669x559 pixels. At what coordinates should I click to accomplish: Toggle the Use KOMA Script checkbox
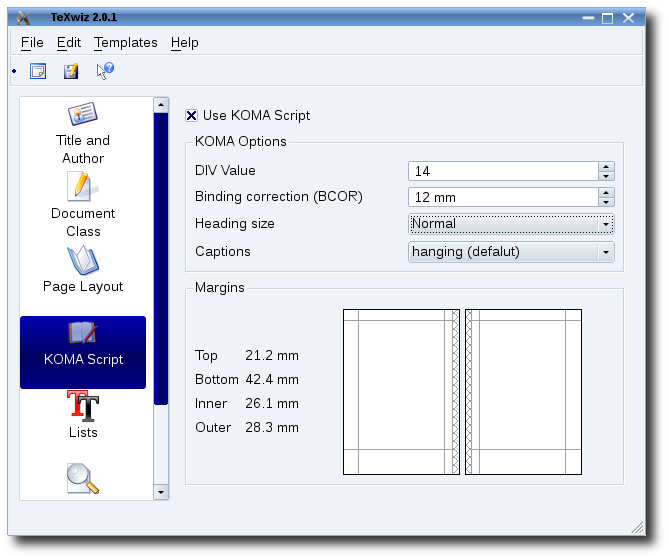(192, 116)
